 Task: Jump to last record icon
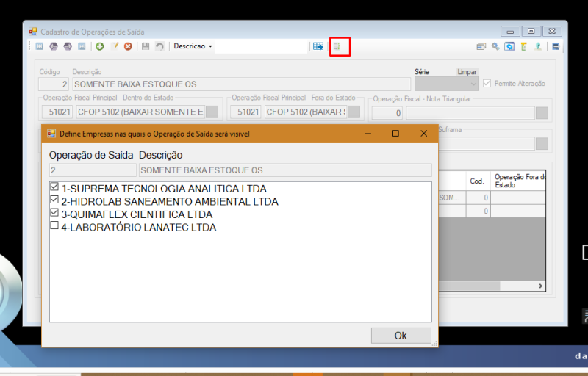click(82, 46)
